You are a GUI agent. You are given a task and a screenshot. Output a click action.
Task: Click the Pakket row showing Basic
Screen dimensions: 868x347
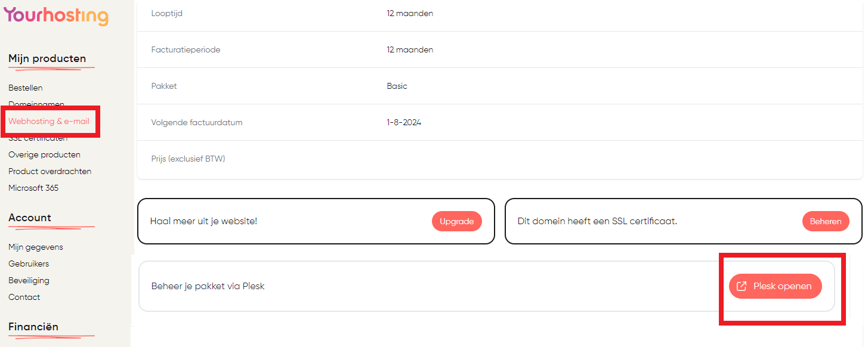pyautogui.click(x=500, y=86)
